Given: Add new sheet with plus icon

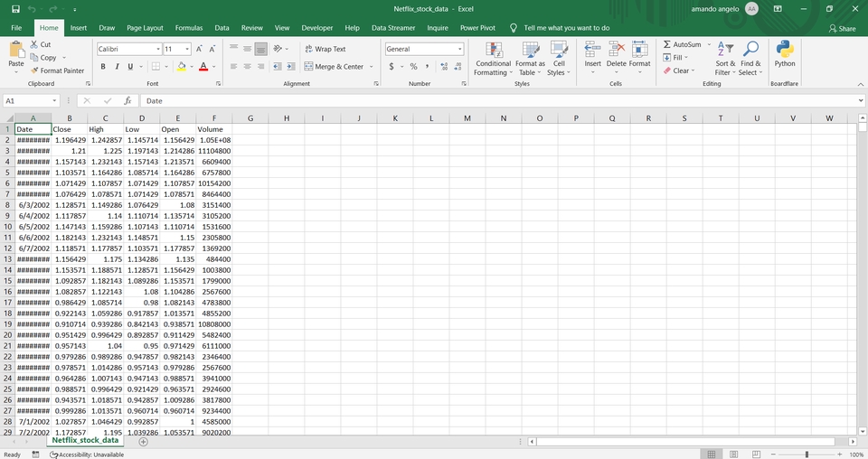Looking at the screenshot, I should (x=144, y=441).
